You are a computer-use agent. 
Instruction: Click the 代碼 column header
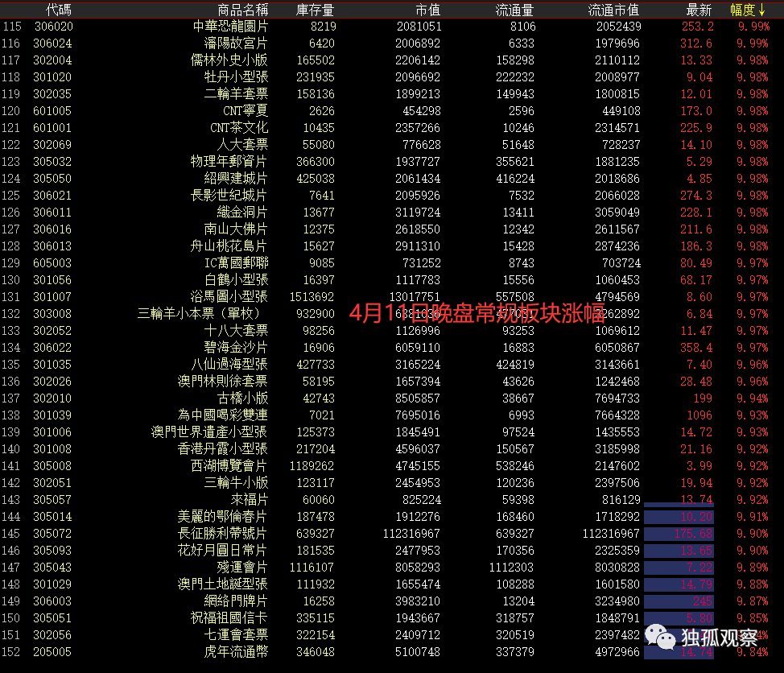pos(59,10)
